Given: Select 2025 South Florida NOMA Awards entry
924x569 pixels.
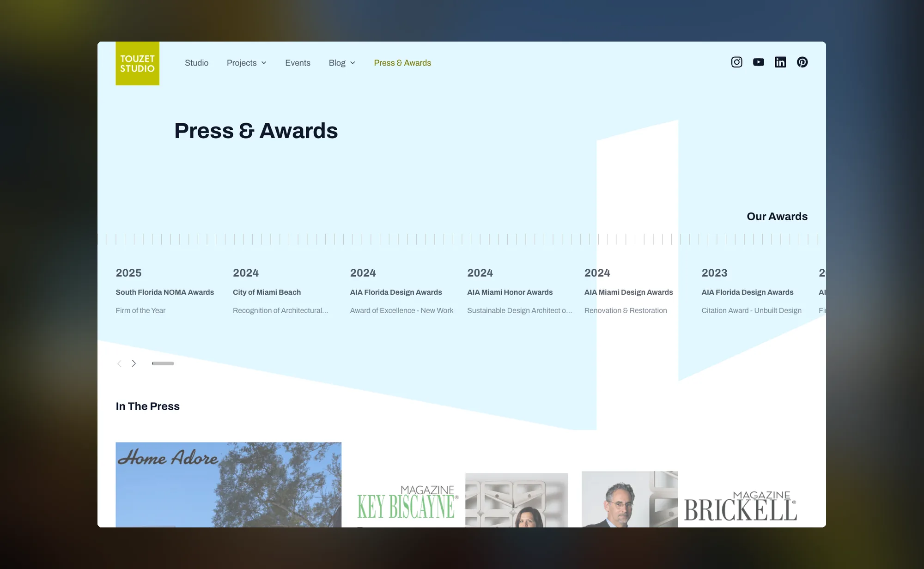Looking at the screenshot, I should point(165,292).
